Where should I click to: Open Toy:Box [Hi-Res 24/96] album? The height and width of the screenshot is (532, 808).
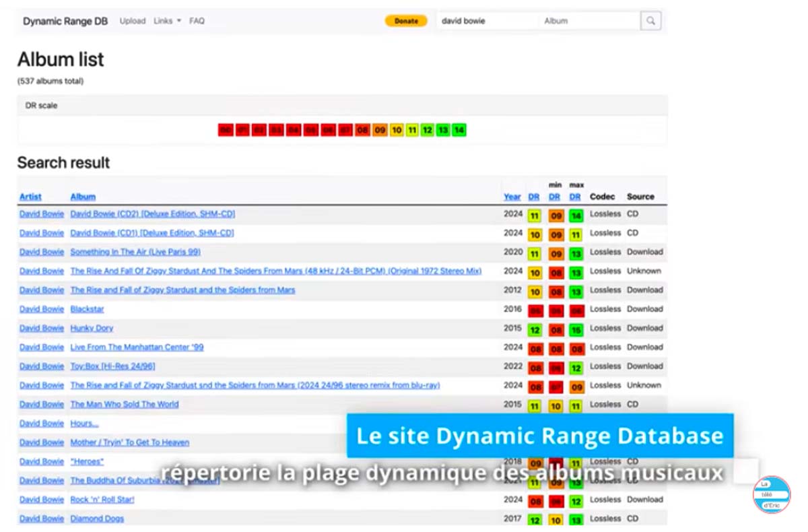(x=112, y=366)
